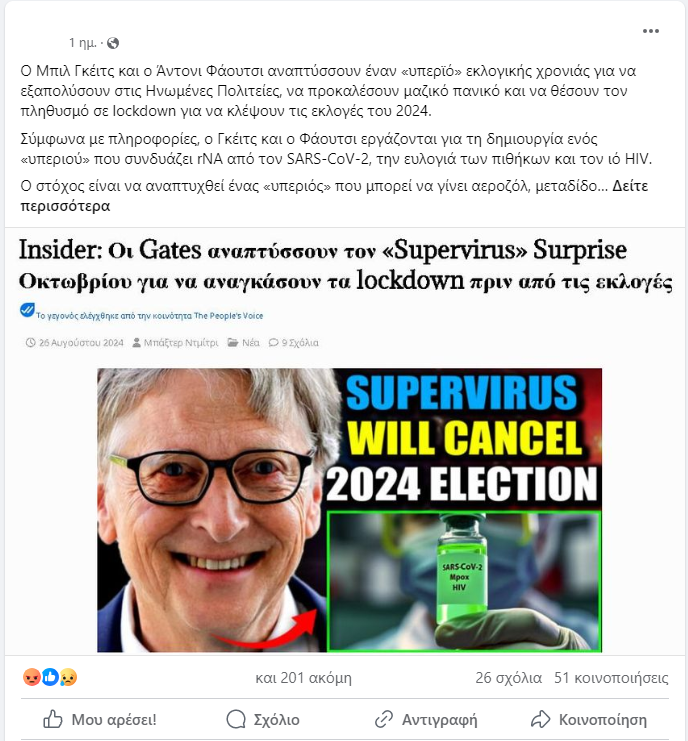The height and width of the screenshot is (741, 688).
Task: Click the angry reaction emoji
Action: (x=32, y=677)
